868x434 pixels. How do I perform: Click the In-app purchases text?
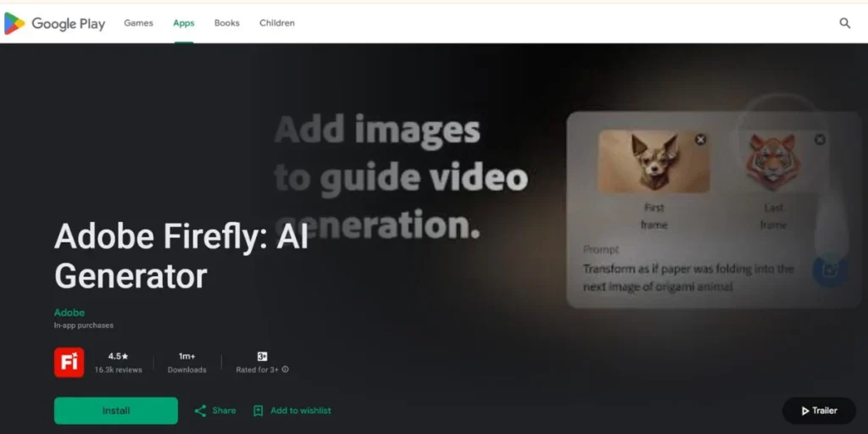[x=84, y=325]
